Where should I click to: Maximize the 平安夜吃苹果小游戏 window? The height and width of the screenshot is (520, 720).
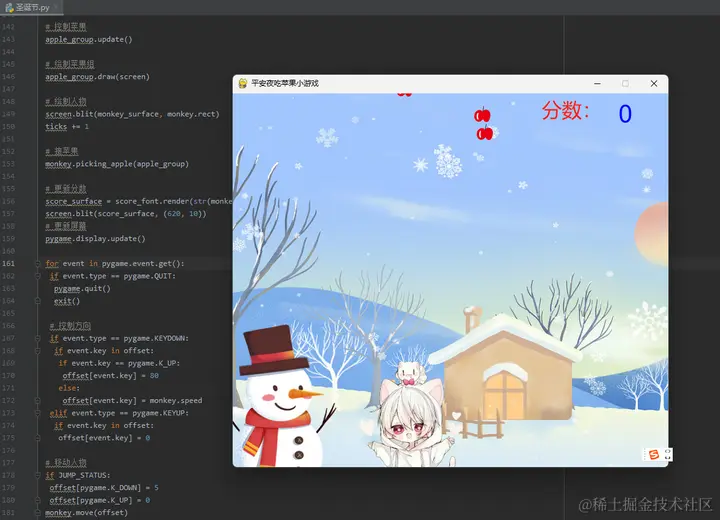[x=625, y=84]
